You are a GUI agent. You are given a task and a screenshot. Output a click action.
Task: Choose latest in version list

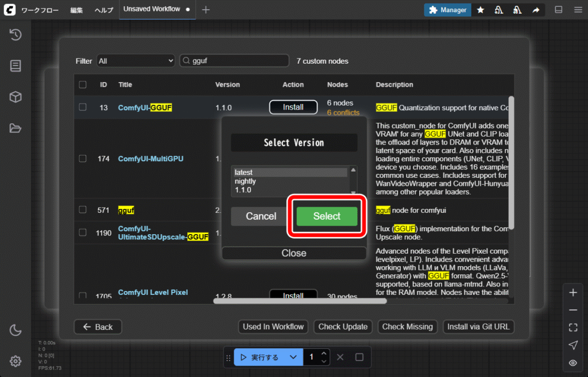click(290, 172)
